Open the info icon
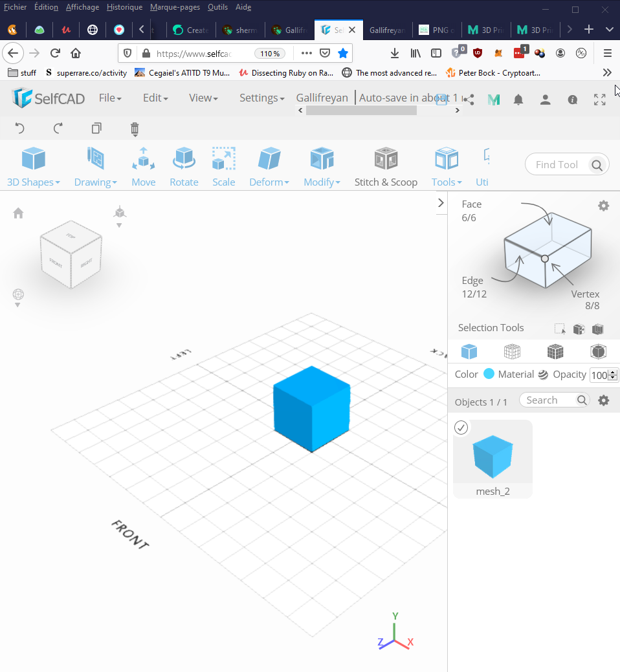Viewport: 620px width, 672px height. pos(572,100)
